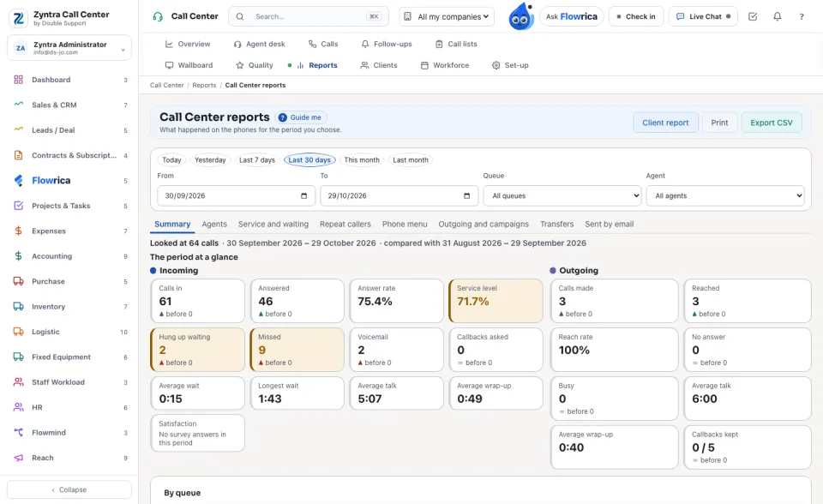
Task: Open the Purchase truck icon
Action: point(18,281)
